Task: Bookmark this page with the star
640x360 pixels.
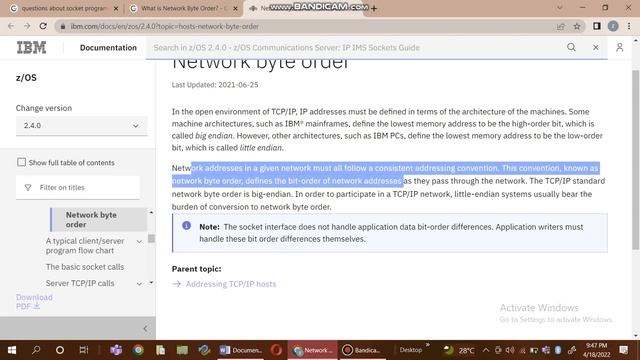Action: click(x=577, y=26)
